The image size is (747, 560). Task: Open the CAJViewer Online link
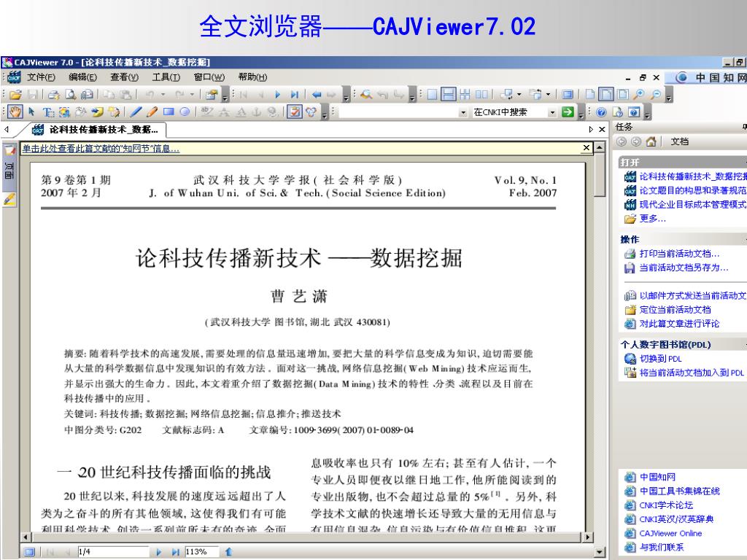670,533
